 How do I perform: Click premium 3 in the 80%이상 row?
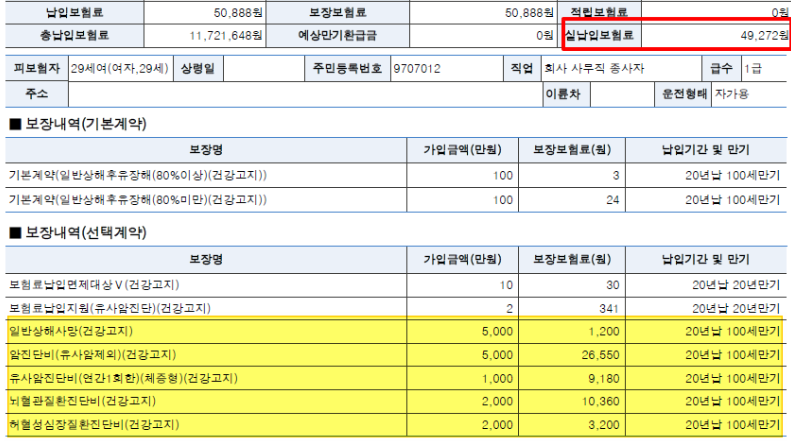[615, 176]
